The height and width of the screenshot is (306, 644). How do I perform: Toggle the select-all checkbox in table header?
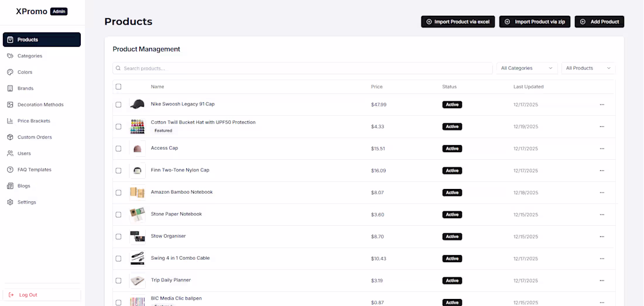[118, 87]
